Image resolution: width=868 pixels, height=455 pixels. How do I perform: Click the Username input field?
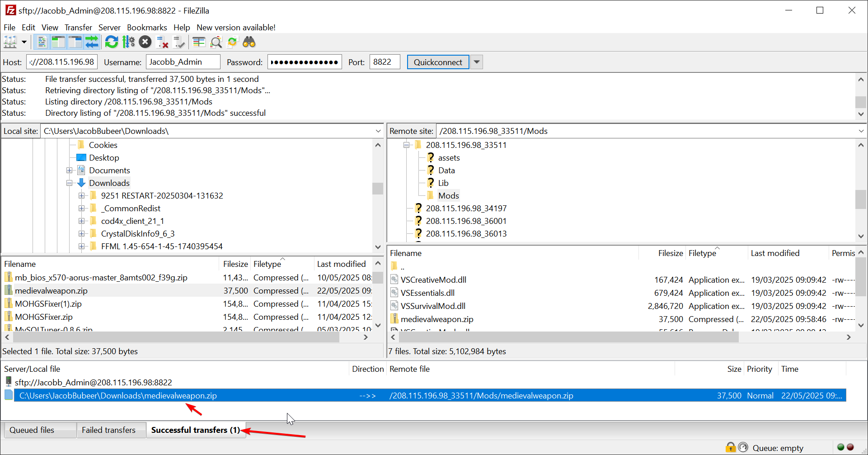(x=183, y=62)
